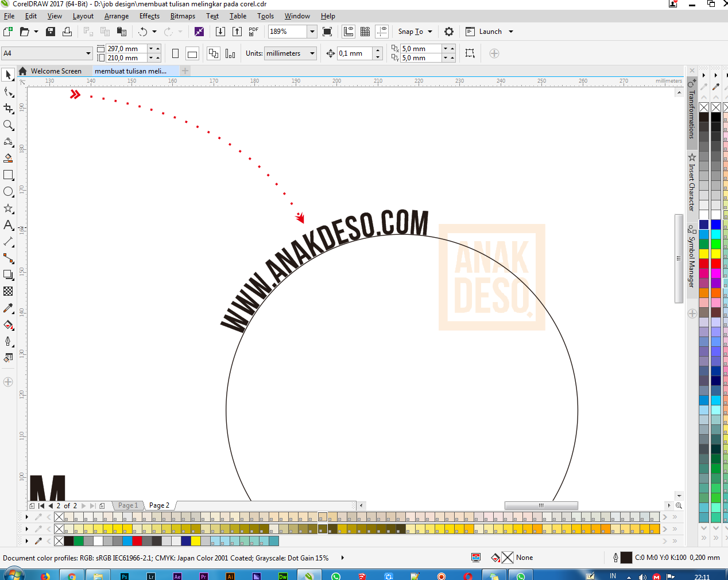Click the No Color swatch in bottom palette
This screenshot has width=728, height=580.
point(59,541)
